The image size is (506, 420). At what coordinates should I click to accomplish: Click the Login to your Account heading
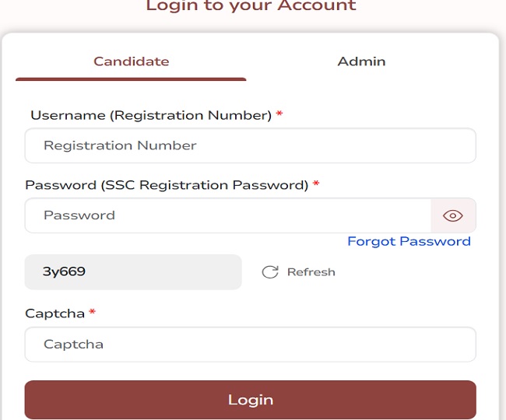pos(251,6)
